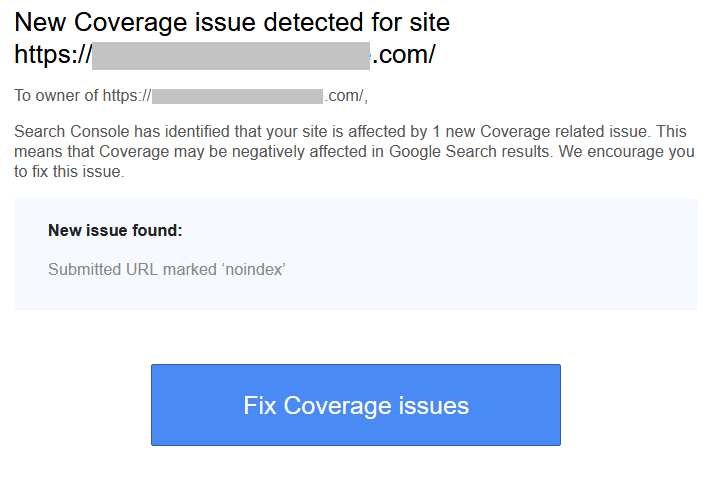
Task: Click the 'https://' prefix in the heading
Action: point(53,55)
